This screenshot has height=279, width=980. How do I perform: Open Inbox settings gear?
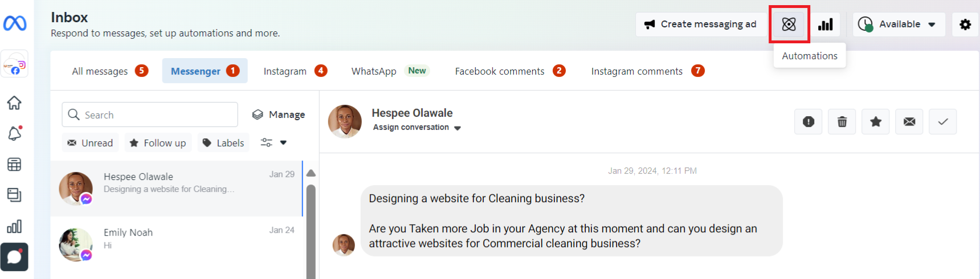point(965,24)
